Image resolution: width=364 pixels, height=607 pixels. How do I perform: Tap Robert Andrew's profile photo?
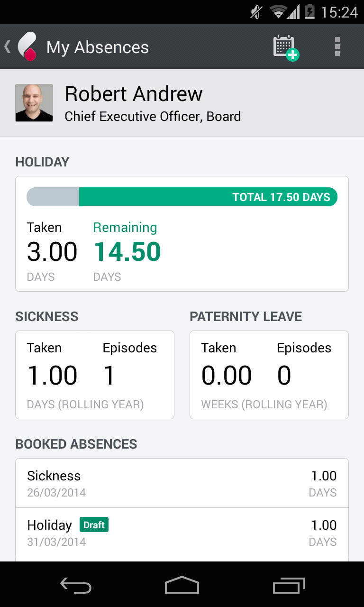click(x=34, y=103)
